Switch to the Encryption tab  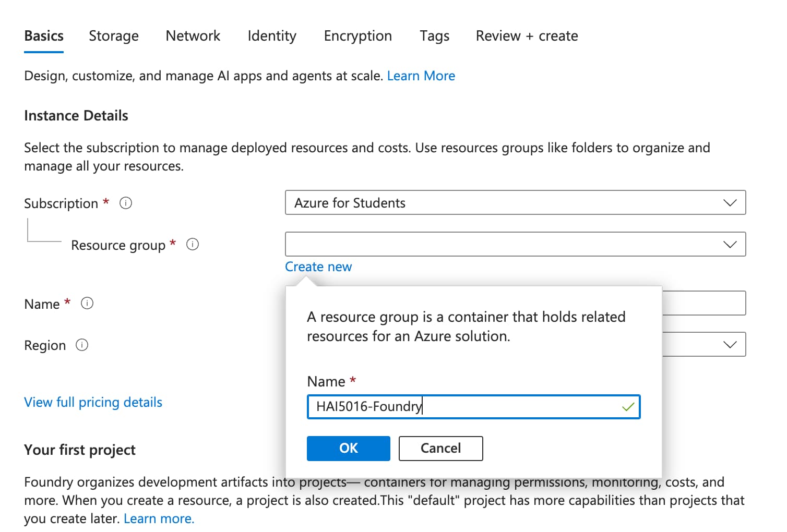point(357,35)
